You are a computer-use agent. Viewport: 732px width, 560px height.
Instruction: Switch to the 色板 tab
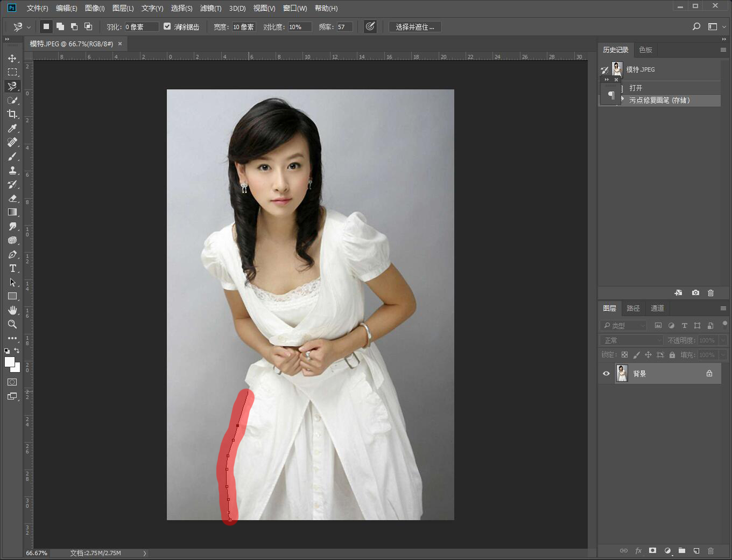(645, 50)
